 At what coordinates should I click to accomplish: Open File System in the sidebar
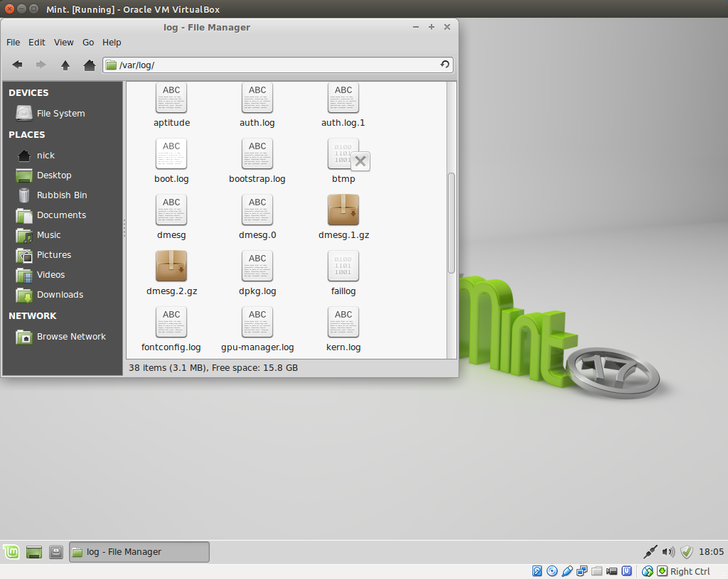(x=62, y=113)
